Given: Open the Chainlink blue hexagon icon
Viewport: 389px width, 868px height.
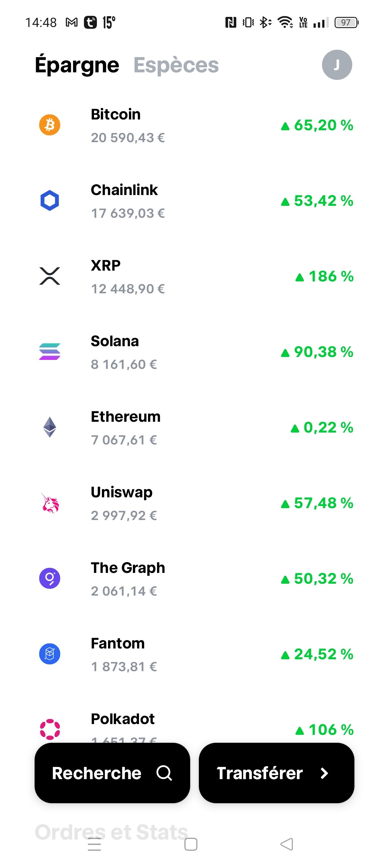Looking at the screenshot, I should [x=50, y=200].
